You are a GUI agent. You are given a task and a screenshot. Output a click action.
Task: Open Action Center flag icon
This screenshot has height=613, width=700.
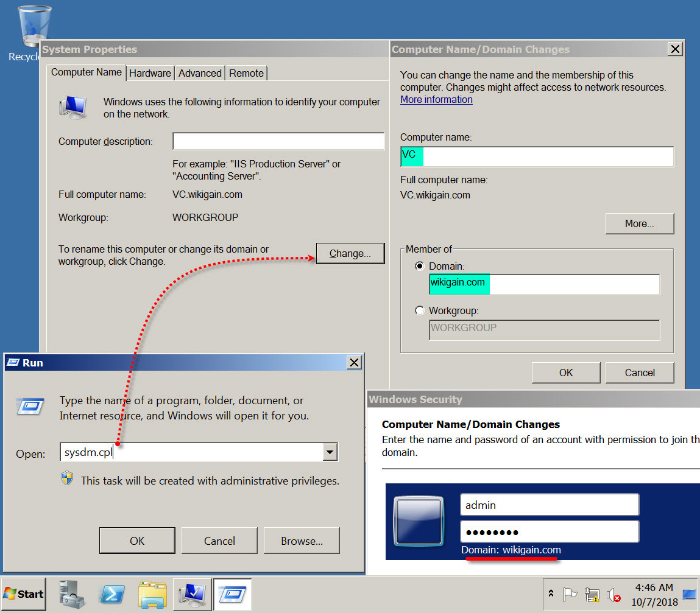click(570, 594)
